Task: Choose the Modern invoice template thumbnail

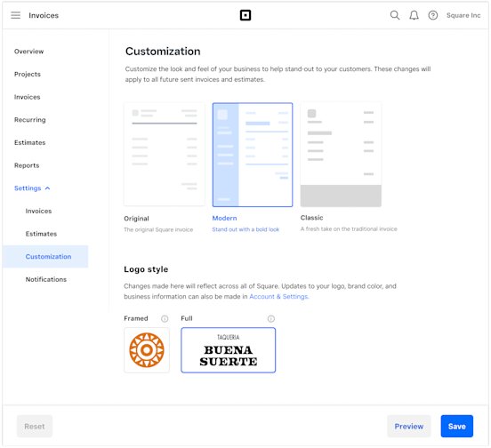Action: coord(253,155)
